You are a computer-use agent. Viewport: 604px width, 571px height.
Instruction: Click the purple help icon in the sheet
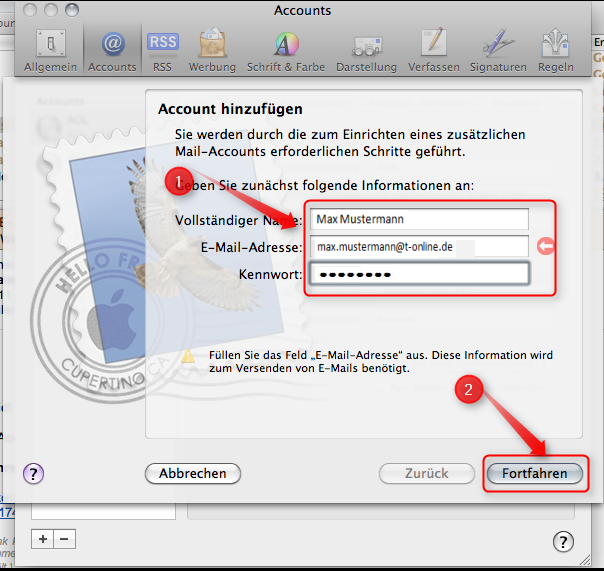34,474
